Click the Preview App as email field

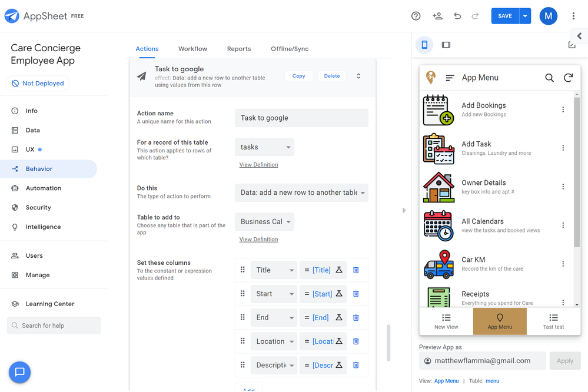(x=483, y=361)
